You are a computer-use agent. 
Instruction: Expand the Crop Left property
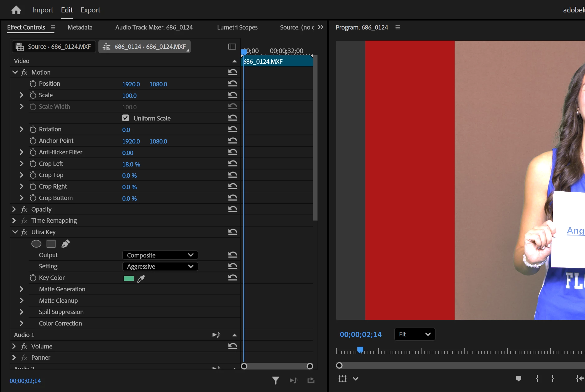pos(21,164)
